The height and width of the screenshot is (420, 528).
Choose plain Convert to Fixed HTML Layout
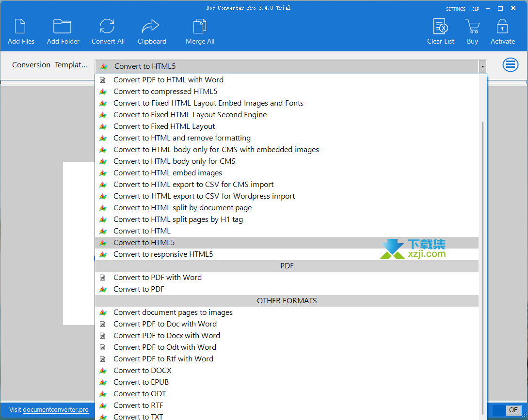(287, 126)
